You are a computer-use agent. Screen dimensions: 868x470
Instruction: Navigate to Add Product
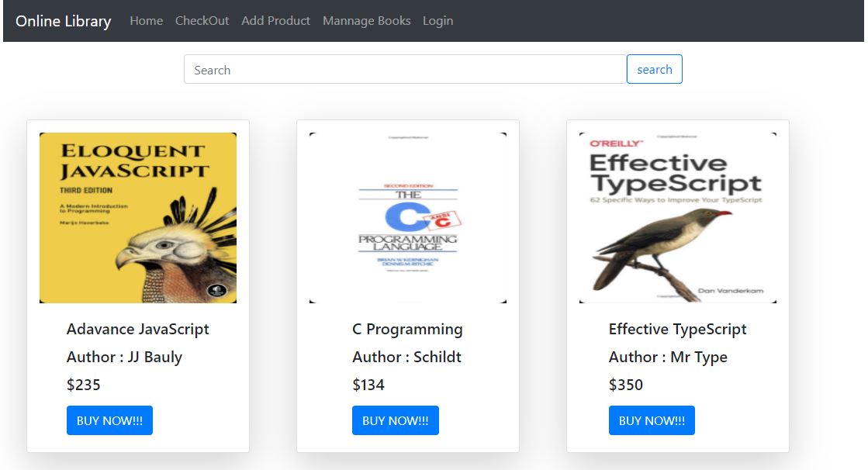(275, 21)
